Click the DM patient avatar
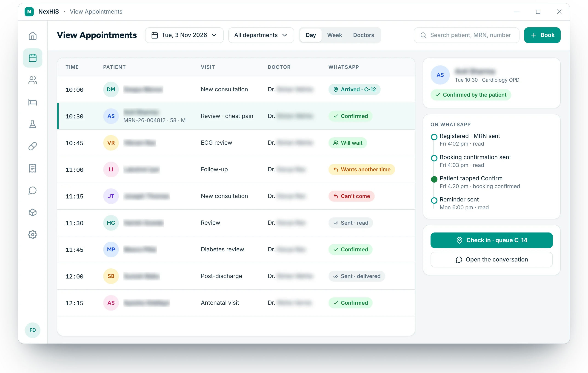 (111, 89)
